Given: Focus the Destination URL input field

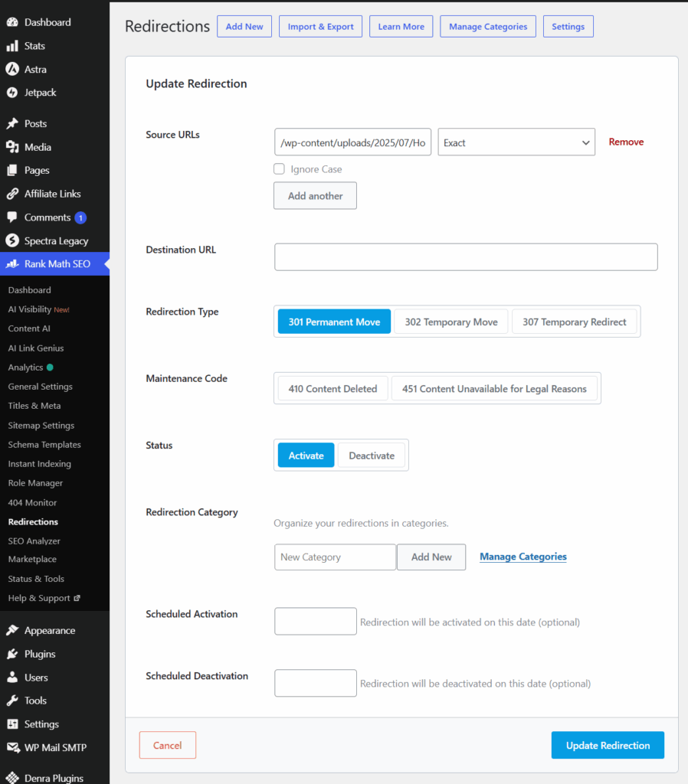Looking at the screenshot, I should point(466,257).
